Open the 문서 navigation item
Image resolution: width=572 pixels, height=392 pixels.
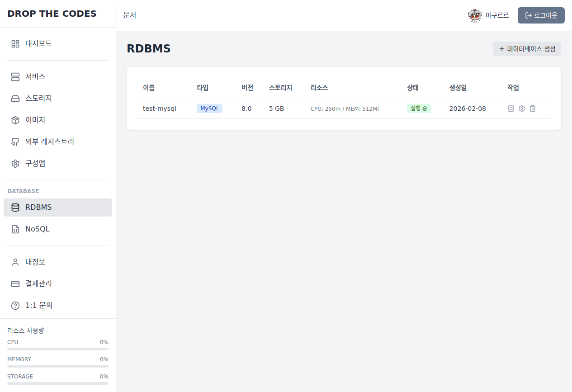130,15
